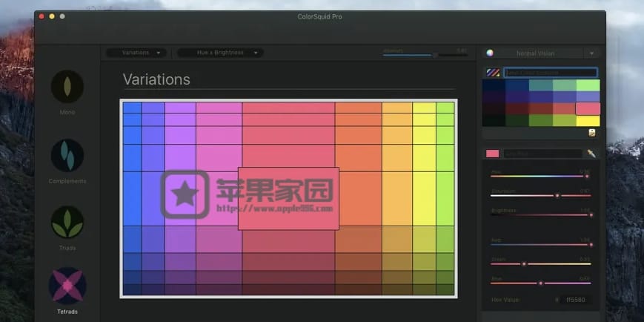Click the top-left blue cell of the Variations grid
The width and height of the screenshot is (644, 322).
click(x=132, y=108)
